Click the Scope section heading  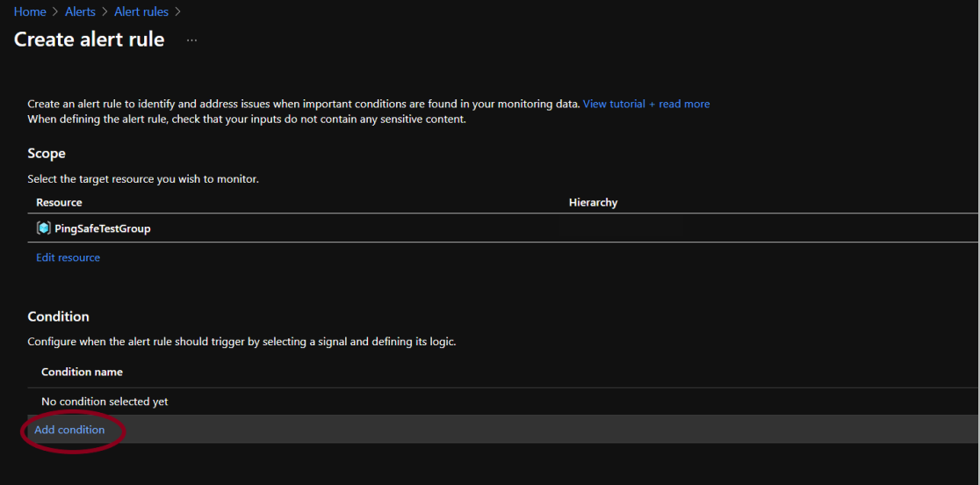tap(47, 153)
